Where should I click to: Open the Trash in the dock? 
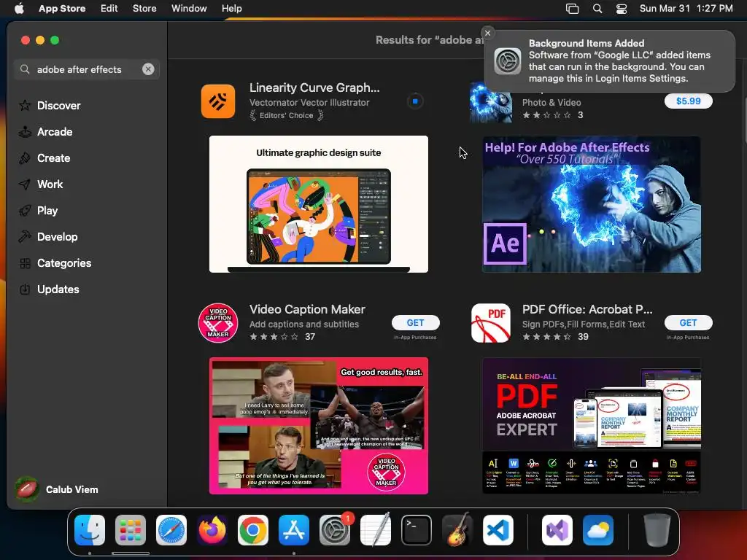(x=657, y=530)
